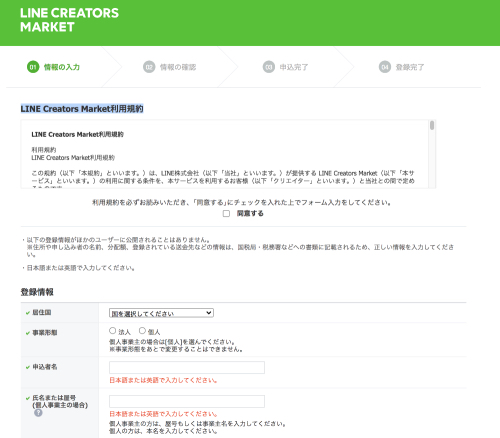Click the 同意する label text
The width and height of the screenshot is (500, 438).
pos(250,213)
